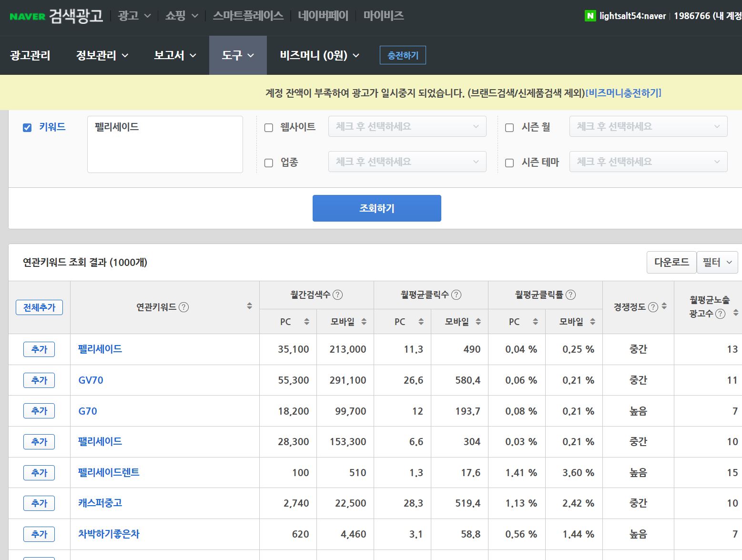Image resolution: width=742 pixels, height=560 pixels.
Task: Click the green N account icon
Action: (x=590, y=16)
